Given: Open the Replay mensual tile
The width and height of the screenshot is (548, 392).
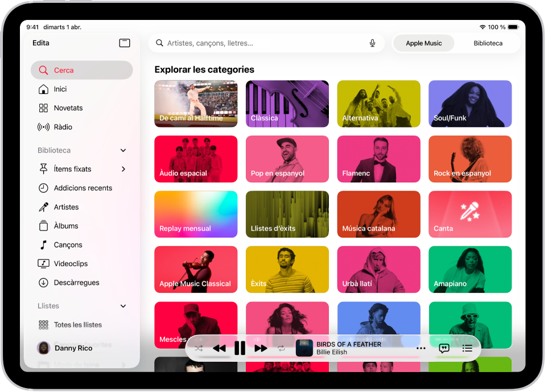Looking at the screenshot, I should (196, 214).
